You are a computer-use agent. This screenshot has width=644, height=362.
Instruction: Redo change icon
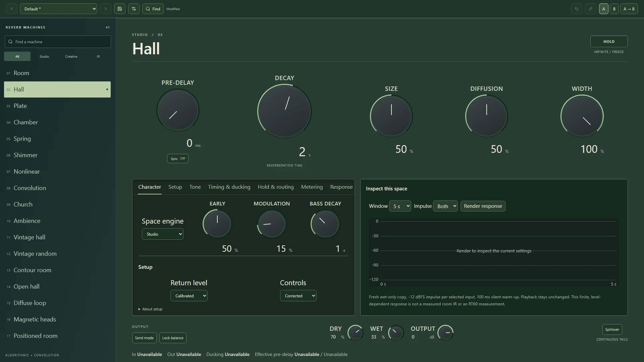[x=591, y=9]
